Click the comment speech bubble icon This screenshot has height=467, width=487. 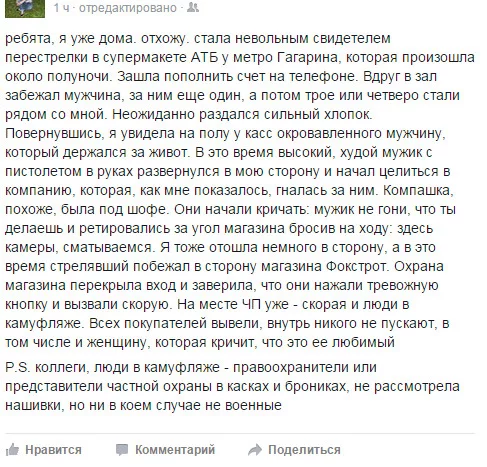click(122, 450)
